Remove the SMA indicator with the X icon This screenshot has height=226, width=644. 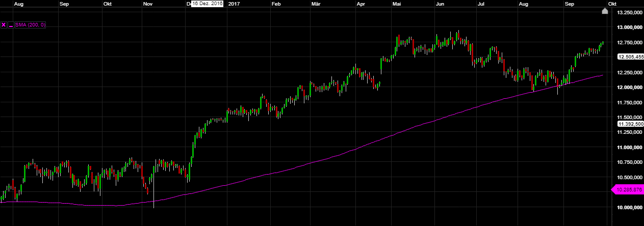point(4,24)
